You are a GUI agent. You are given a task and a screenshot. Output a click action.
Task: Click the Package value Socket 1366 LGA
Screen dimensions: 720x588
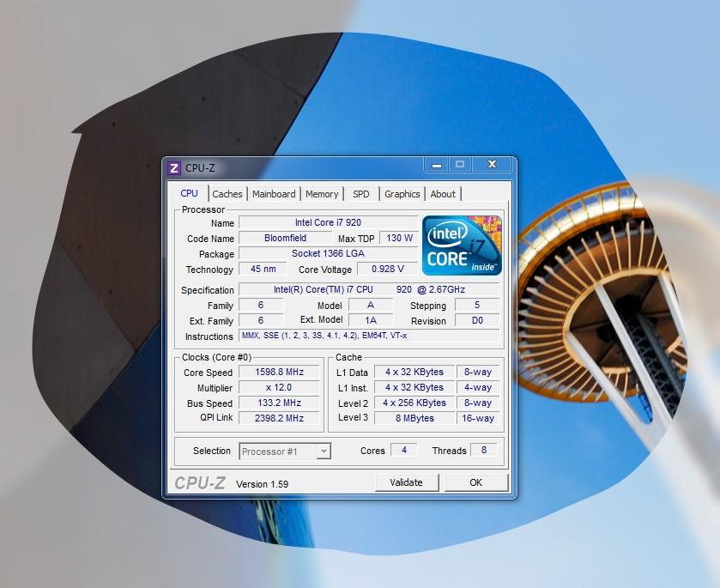click(328, 253)
